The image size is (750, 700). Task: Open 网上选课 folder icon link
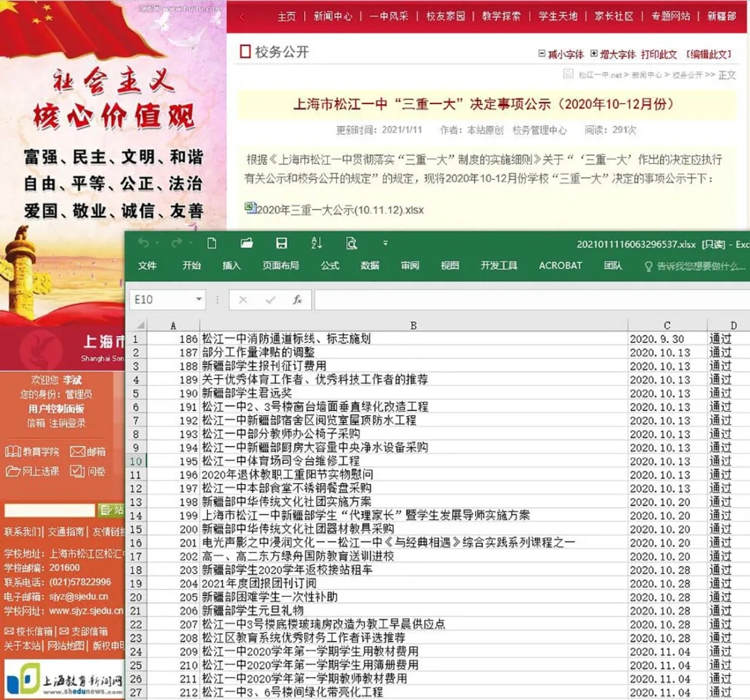point(33,472)
